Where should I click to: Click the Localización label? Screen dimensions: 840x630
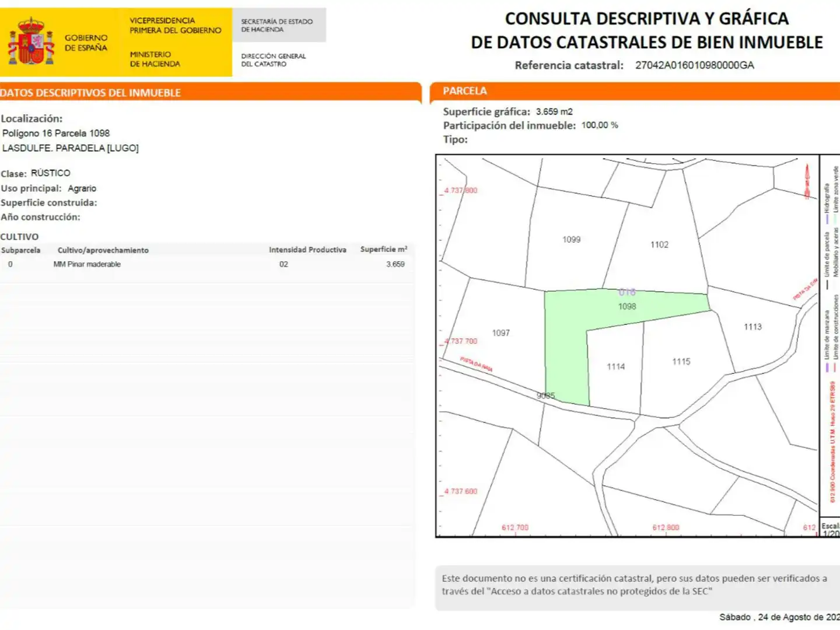click(x=32, y=118)
